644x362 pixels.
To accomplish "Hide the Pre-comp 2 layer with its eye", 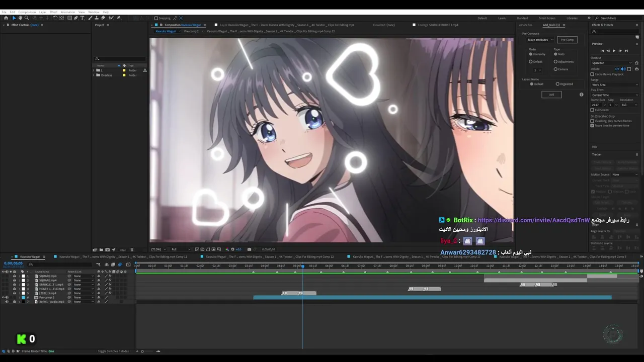I will 3,298.
